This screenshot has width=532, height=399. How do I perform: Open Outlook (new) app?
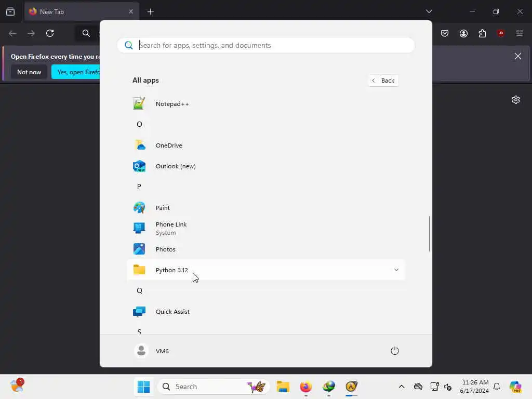(265, 166)
